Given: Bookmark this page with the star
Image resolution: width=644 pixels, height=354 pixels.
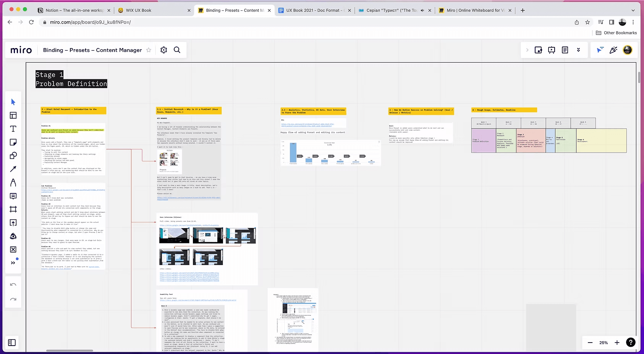Looking at the screenshot, I should [587, 22].
